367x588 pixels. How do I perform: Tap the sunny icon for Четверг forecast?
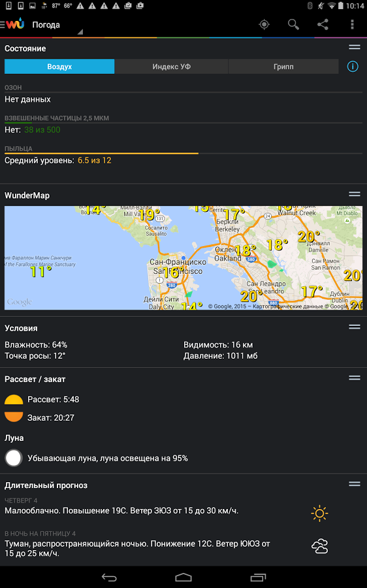(319, 514)
